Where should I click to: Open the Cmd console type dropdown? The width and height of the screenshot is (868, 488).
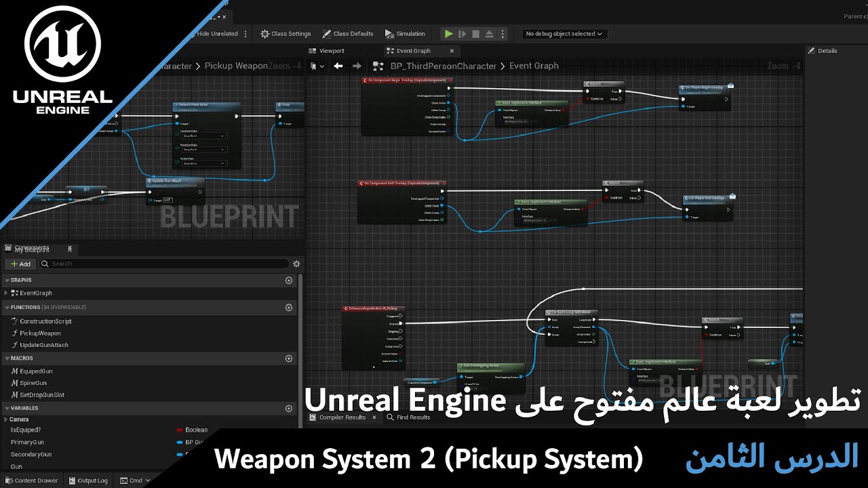(134, 481)
